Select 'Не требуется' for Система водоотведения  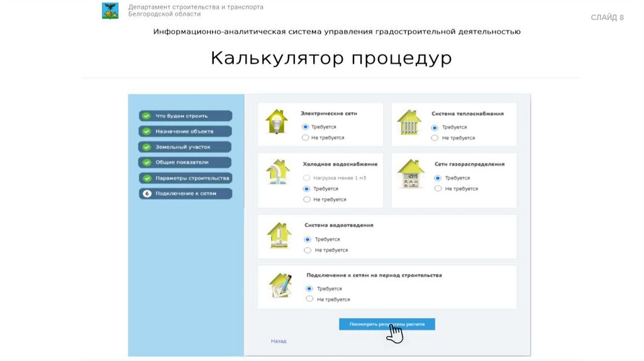pos(308,250)
